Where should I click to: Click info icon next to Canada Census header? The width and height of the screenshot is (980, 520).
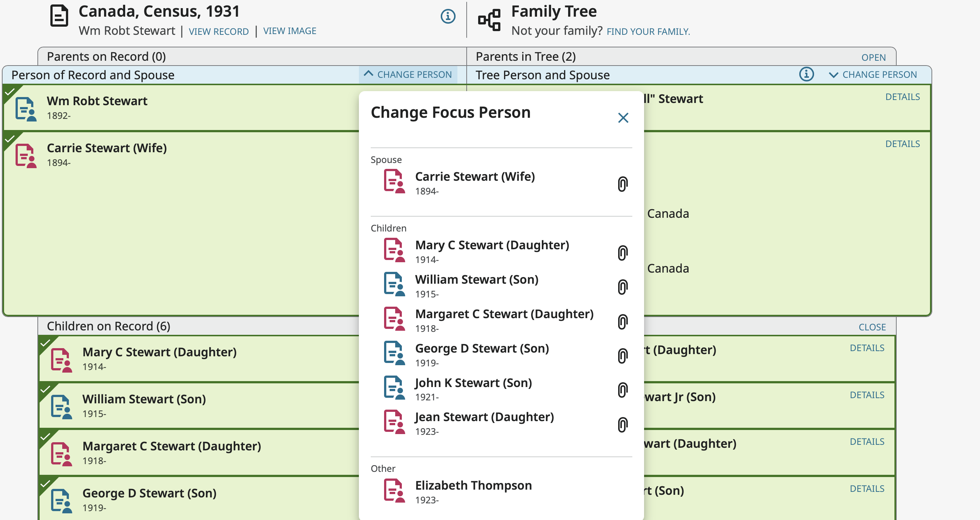tap(448, 16)
